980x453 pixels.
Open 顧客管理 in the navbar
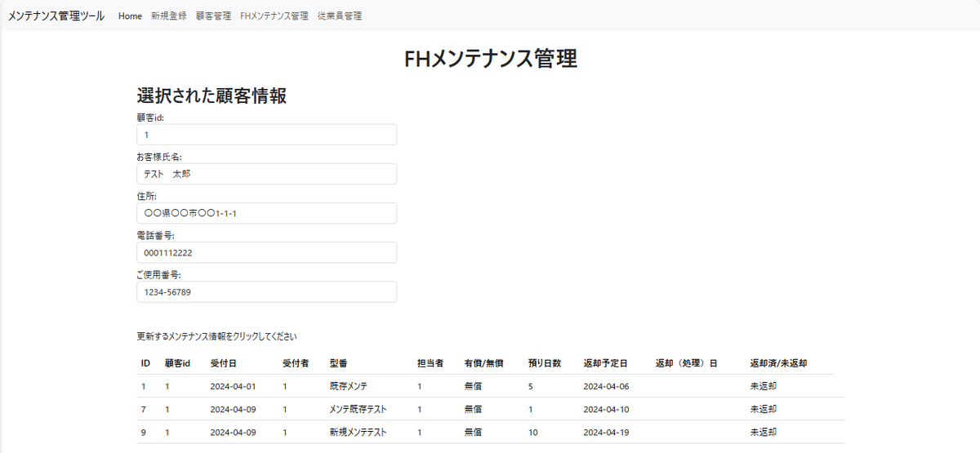[x=213, y=16]
